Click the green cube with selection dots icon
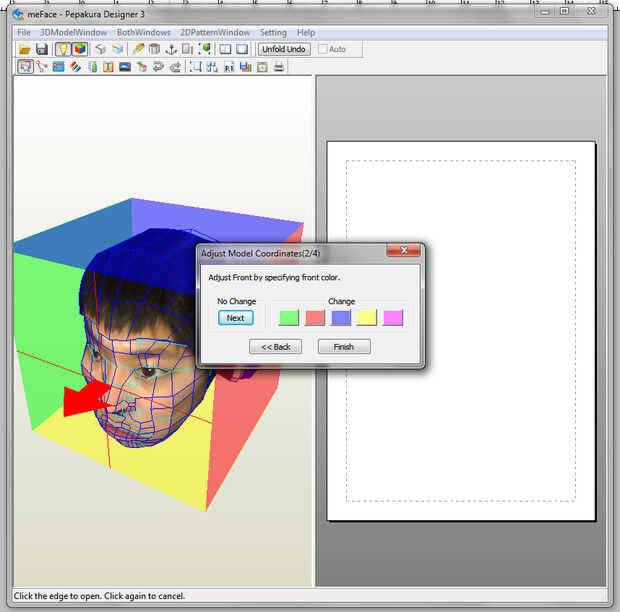 (x=205, y=49)
